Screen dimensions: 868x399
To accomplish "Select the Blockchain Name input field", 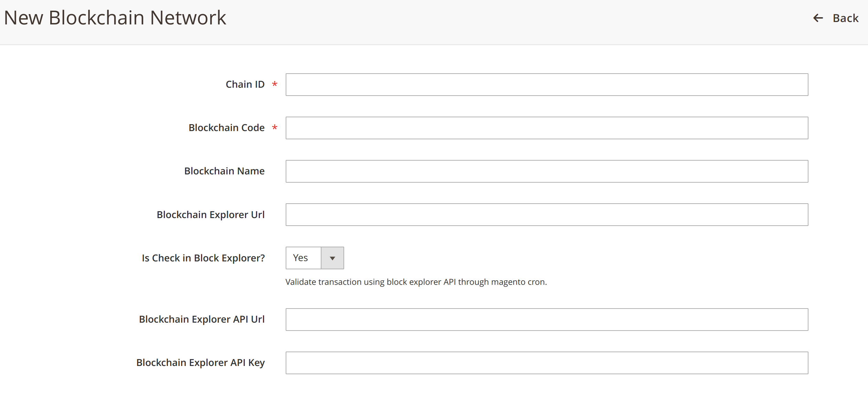I will coord(547,171).
